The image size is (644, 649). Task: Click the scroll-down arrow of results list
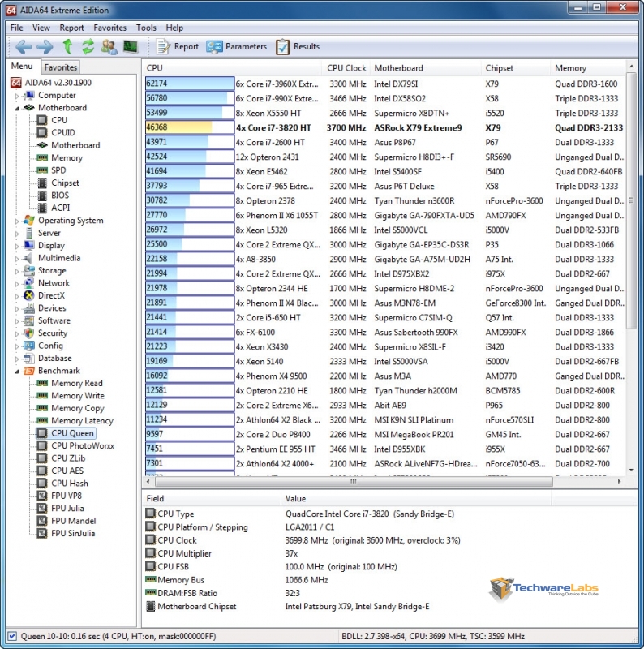point(632,471)
